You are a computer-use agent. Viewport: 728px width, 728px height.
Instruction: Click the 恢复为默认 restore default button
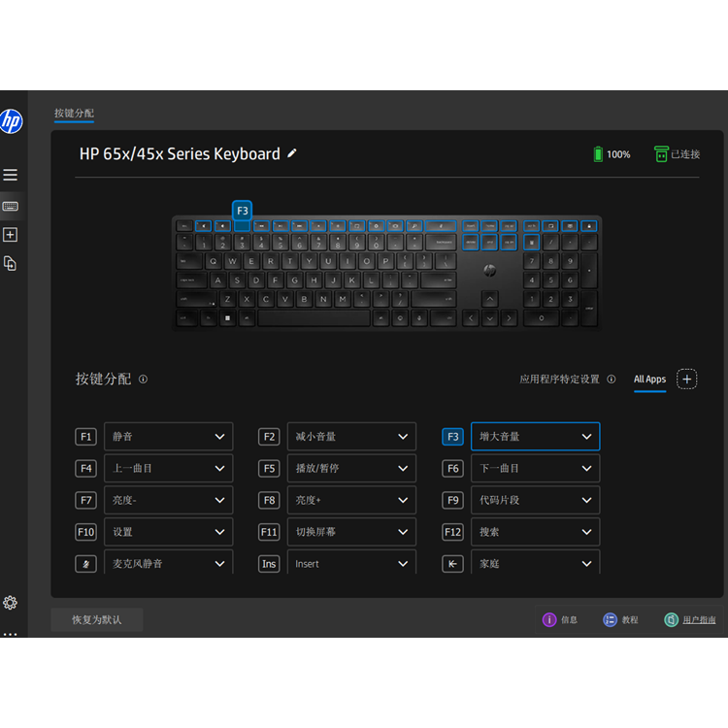[x=96, y=620]
